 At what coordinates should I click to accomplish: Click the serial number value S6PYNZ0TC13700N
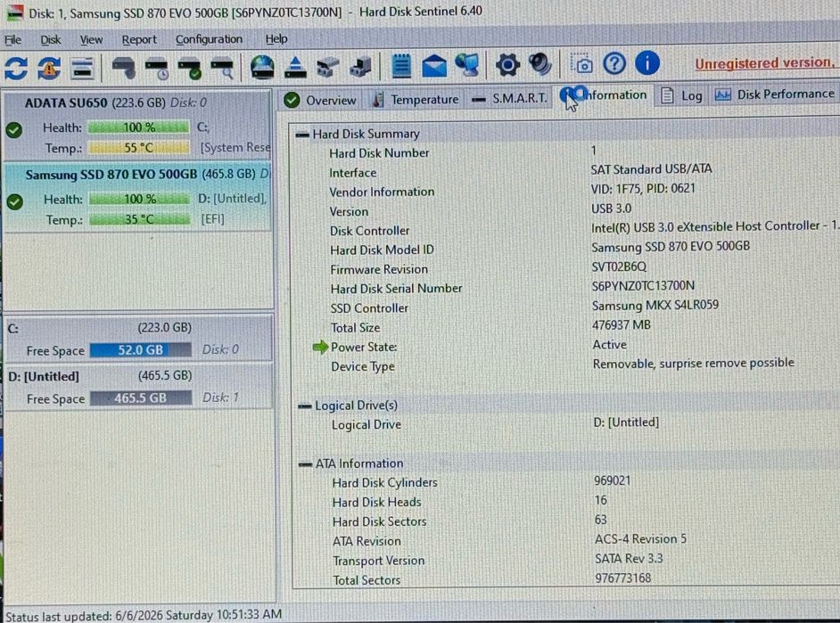tap(643, 286)
